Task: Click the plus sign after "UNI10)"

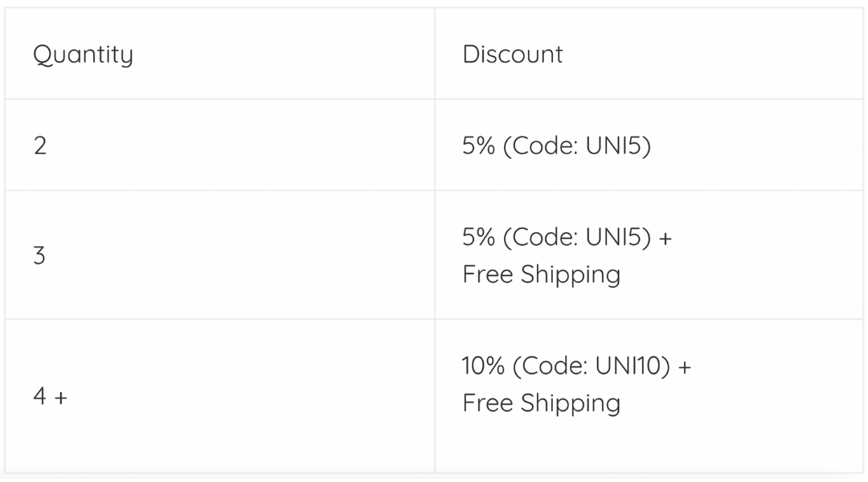Action: pos(684,367)
